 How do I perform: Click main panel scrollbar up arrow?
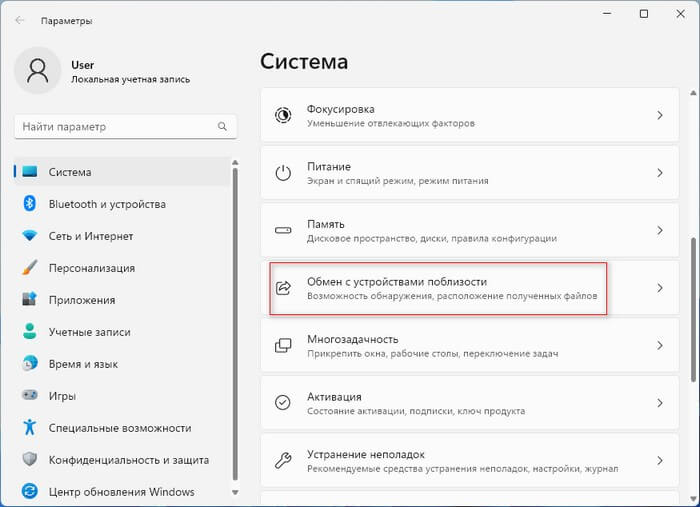693,93
